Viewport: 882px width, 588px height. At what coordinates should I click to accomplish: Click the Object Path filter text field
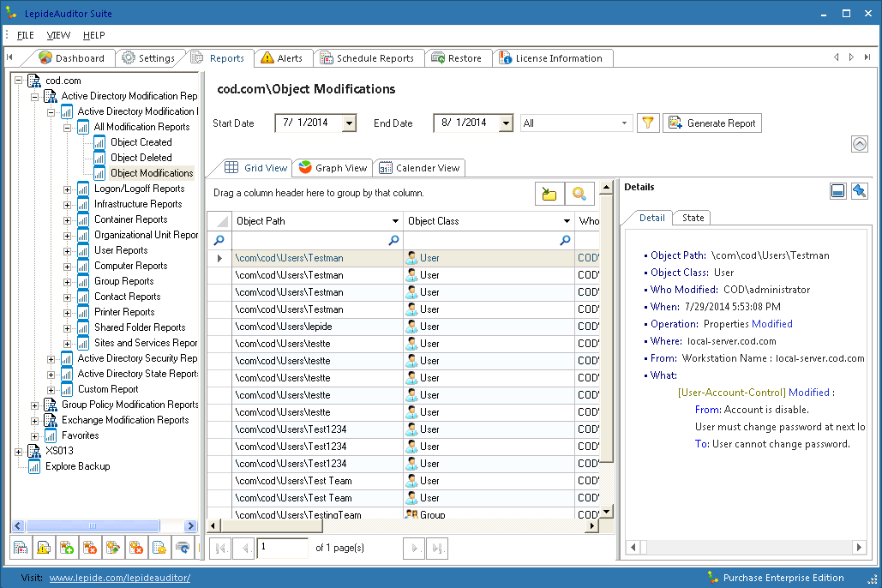(309, 240)
